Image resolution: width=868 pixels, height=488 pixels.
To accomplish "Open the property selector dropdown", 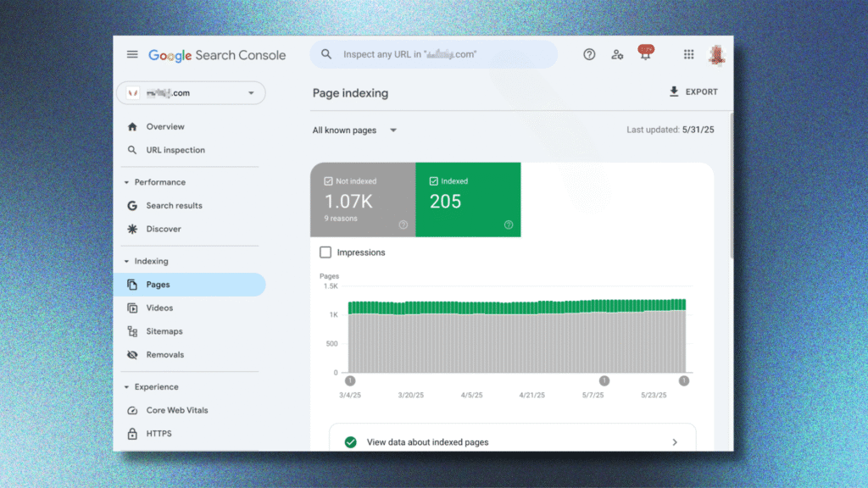I will click(x=191, y=93).
